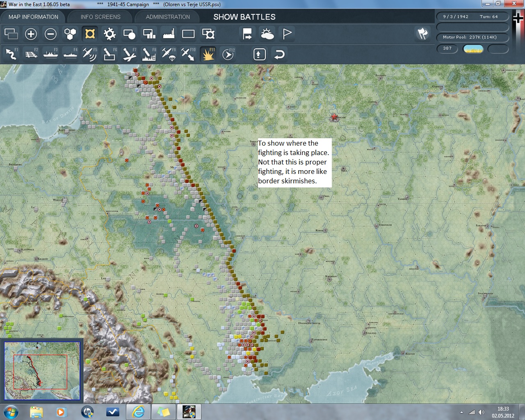
Task: Click the zoom in magnifier button
Action: click(31, 34)
